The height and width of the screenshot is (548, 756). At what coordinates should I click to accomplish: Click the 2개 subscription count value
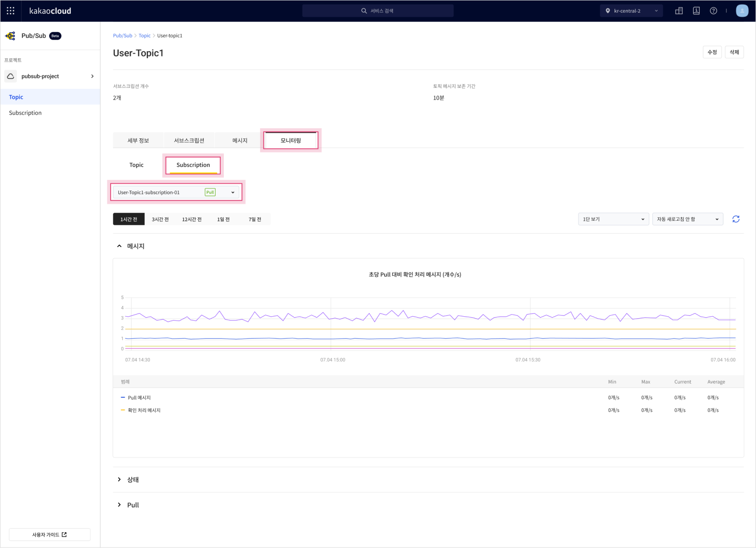(x=117, y=98)
